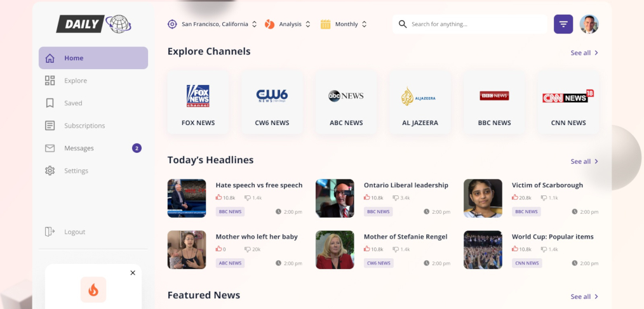The height and width of the screenshot is (309, 644).
Task: Click the orange flame icon
Action: pos(93,290)
